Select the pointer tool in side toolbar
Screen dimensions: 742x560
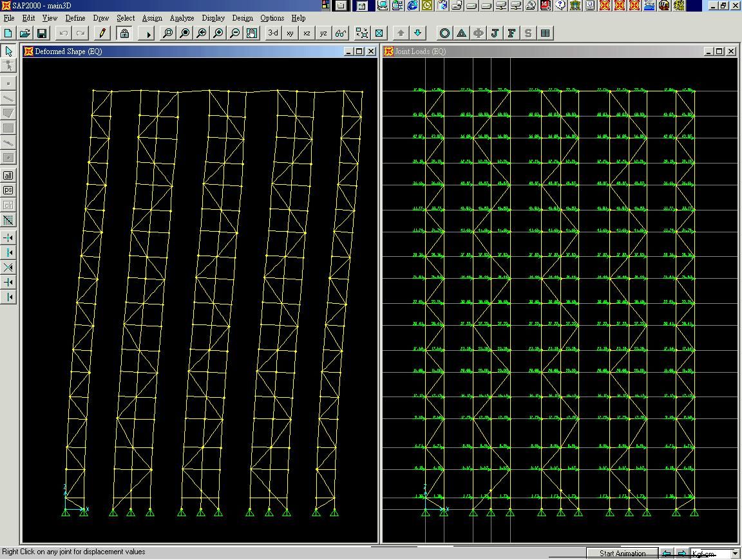tap(8, 51)
